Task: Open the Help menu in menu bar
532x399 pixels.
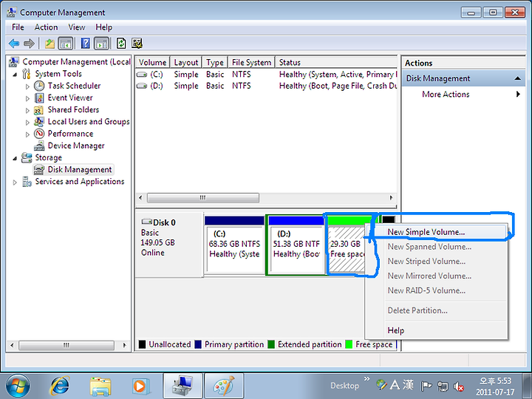Action: (103, 27)
